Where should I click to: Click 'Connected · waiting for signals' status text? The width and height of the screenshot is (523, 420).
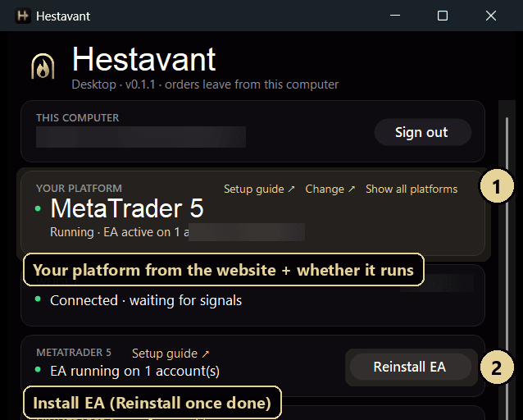click(146, 300)
